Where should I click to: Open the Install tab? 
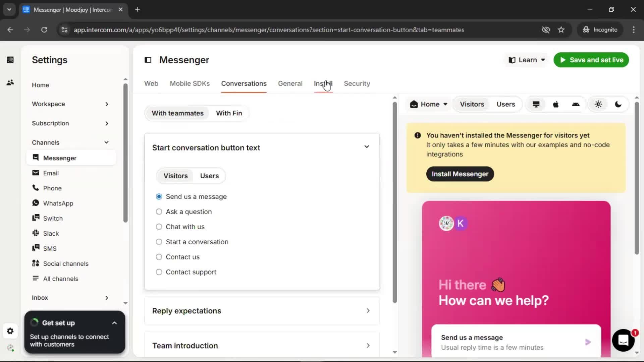point(323,83)
